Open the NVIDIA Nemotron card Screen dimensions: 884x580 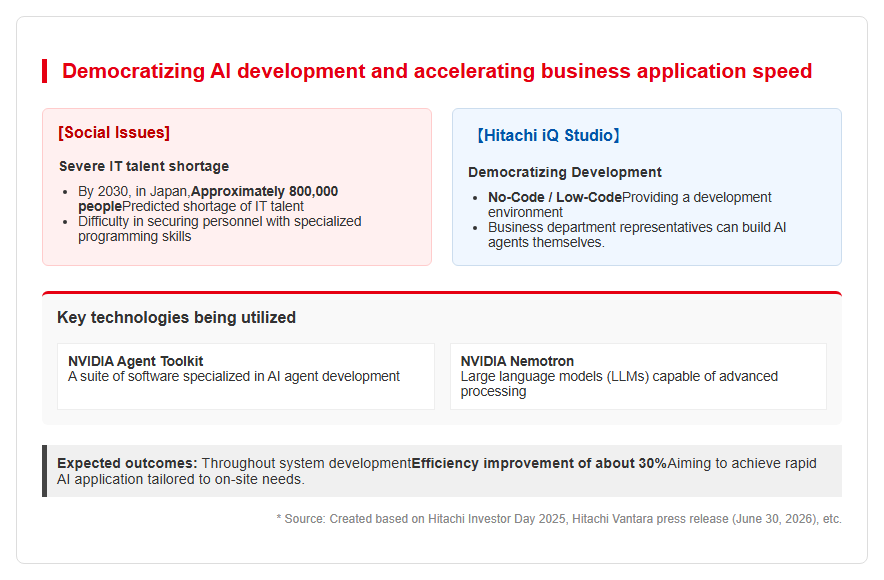point(638,377)
